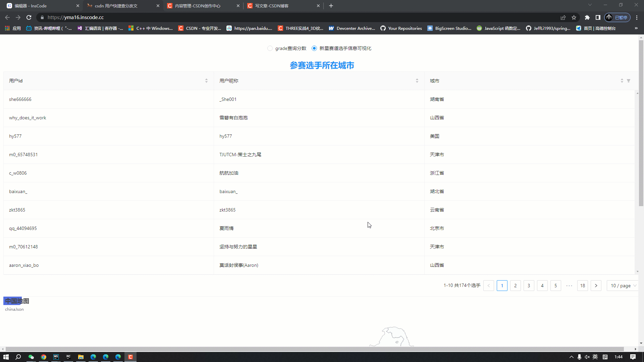Click inside the address bar
The width and height of the screenshot is (644, 362).
[134, 17]
